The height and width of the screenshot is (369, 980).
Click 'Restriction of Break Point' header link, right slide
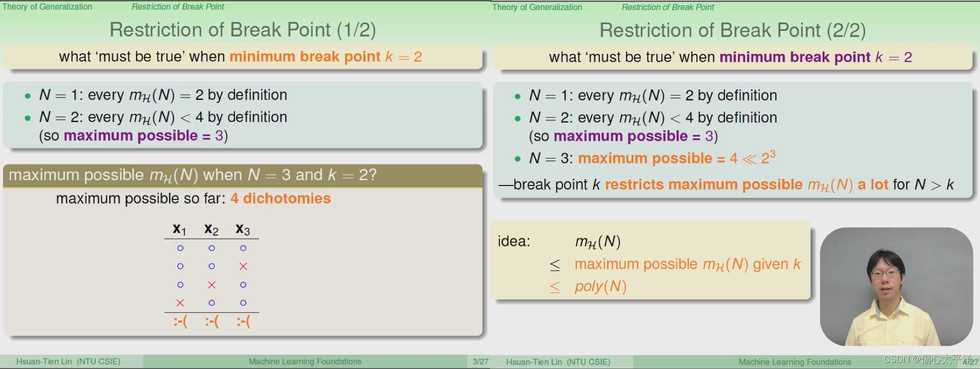click(668, 7)
